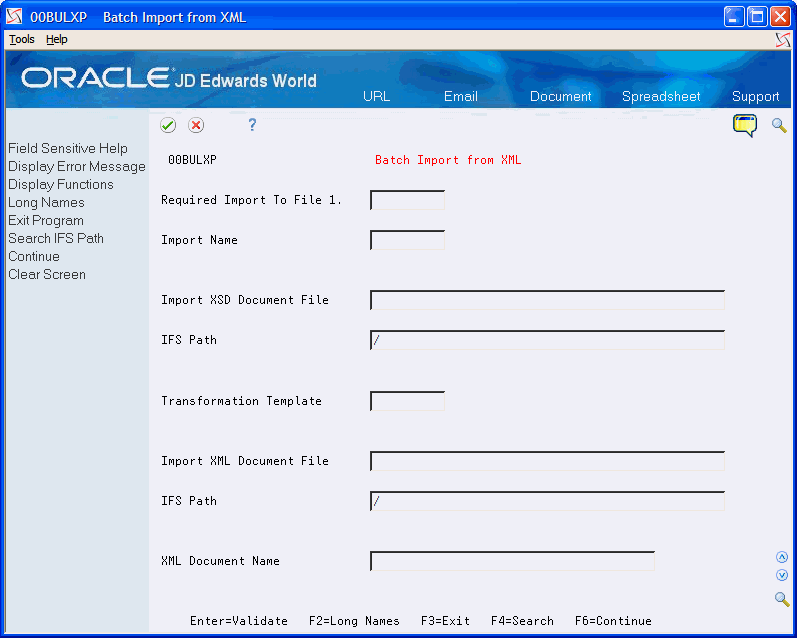Click the F4=Search function key text
The width and height of the screenshot is (797, 638).
tap(522, 621)
